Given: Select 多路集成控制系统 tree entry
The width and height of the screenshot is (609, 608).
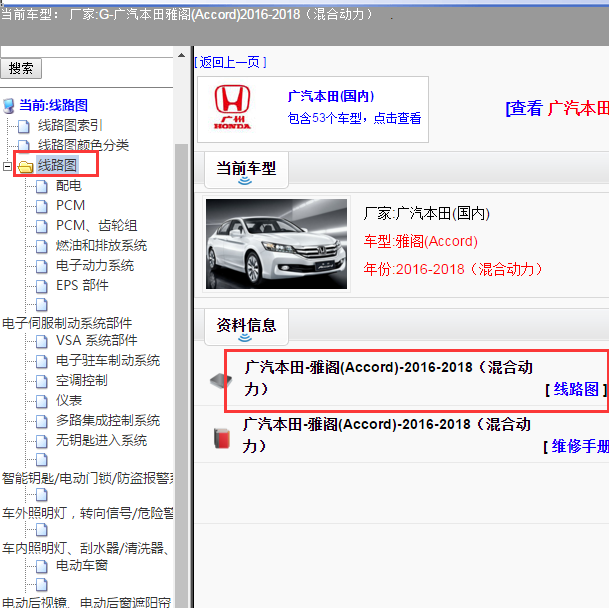Looking at the screenshot, I should (x=108, y=420).
